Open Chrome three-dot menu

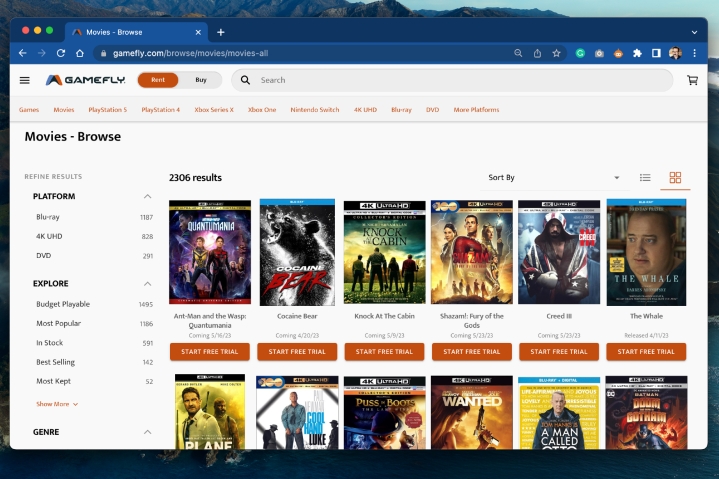[x=695, y=53]
